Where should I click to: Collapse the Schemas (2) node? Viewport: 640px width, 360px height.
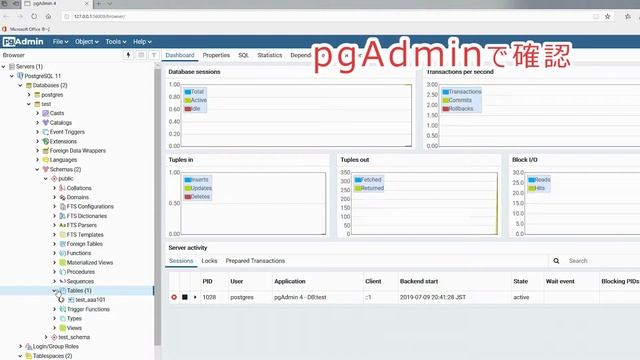(x=38, y=169)
